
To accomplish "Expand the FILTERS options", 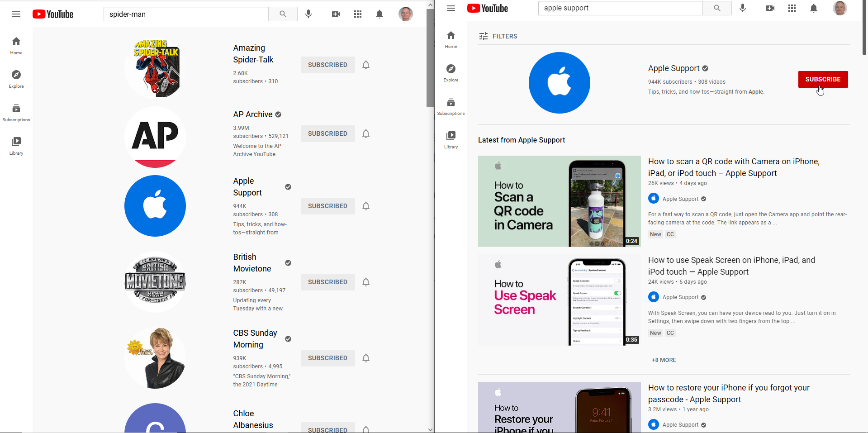I will pyautogui.click(x=498, y=36).
